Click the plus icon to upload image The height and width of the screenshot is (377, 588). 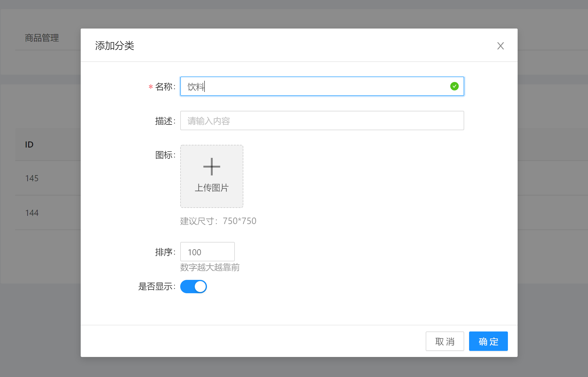point(211,167)
